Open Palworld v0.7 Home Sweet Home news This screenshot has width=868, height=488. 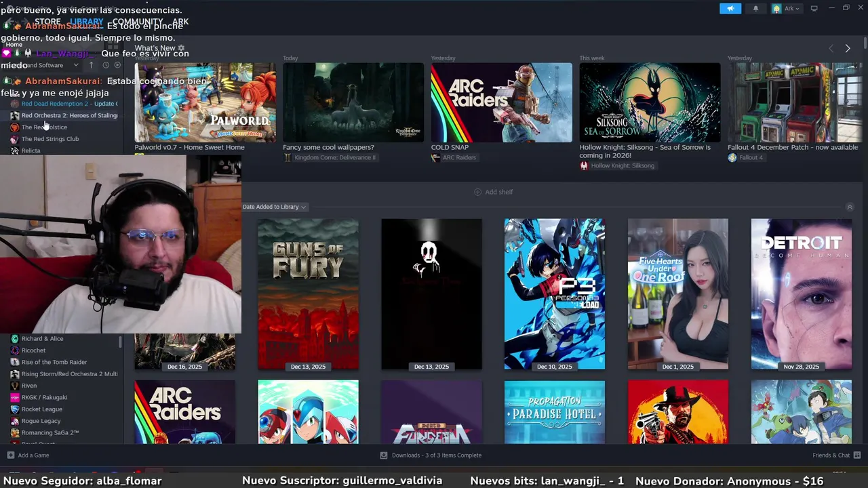coord(205,102)
